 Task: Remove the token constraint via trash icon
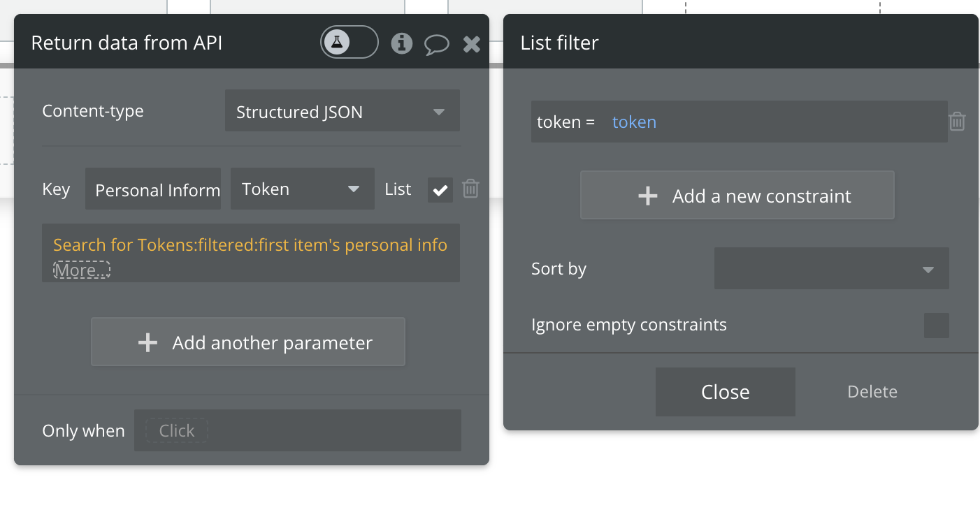click(x=957, y=122)
